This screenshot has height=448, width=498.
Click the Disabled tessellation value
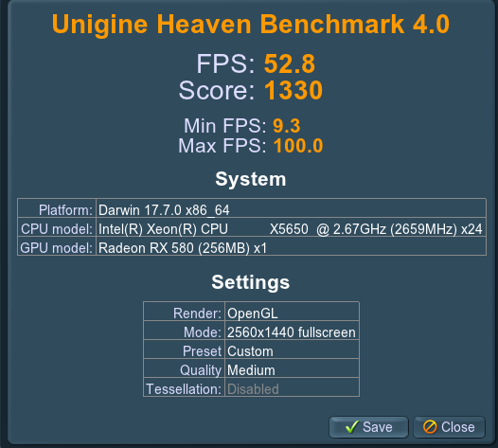(x=292, y=387)
